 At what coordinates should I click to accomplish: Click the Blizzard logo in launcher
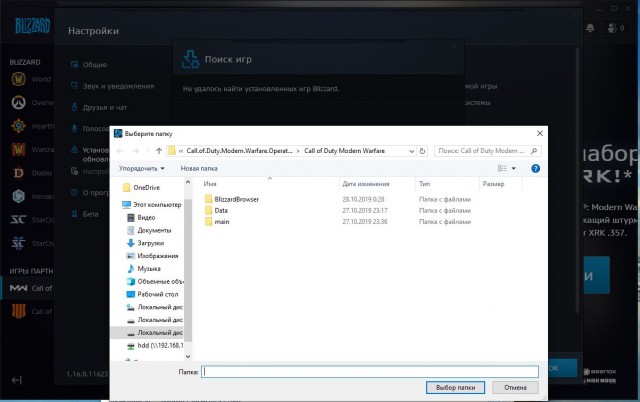[x=32, y=26]
